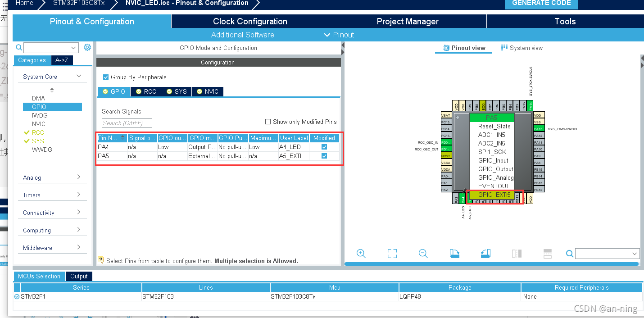
Task: Go to Home breadcrumb
Action: click(24, 4)
